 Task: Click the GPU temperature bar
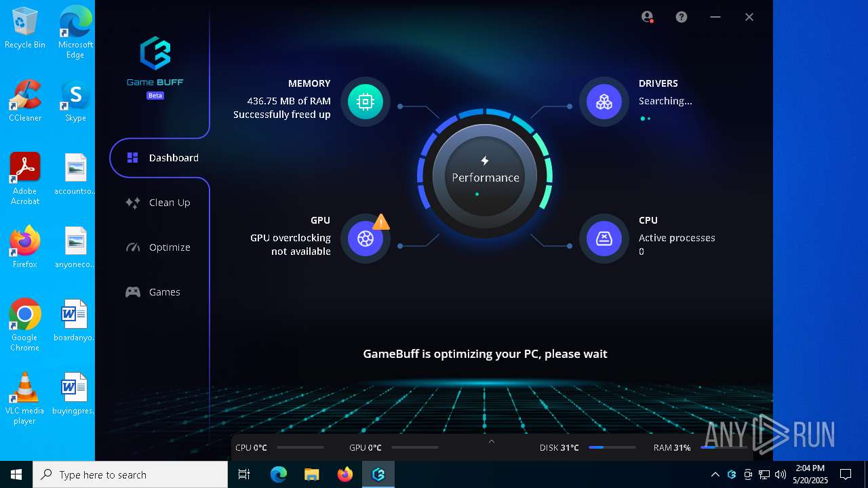click(x=415, y=447)
